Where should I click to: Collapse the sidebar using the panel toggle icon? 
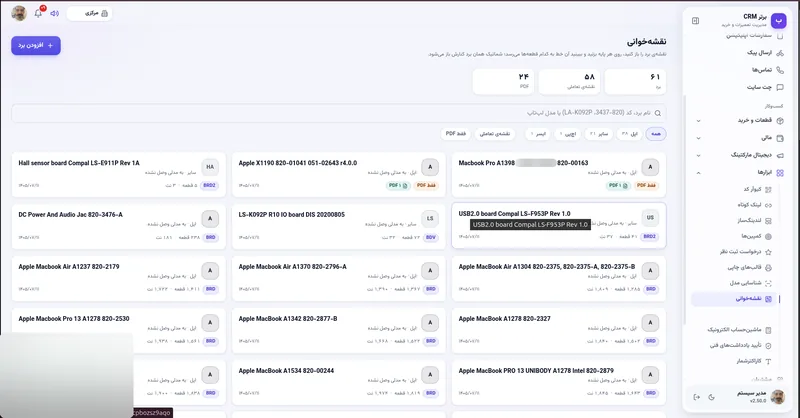695,20
